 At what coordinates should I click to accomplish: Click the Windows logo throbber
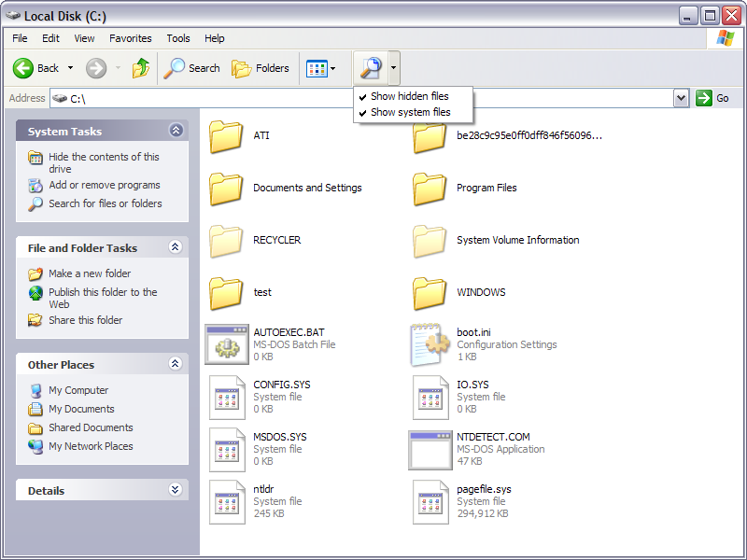click(x=725, y=38)
